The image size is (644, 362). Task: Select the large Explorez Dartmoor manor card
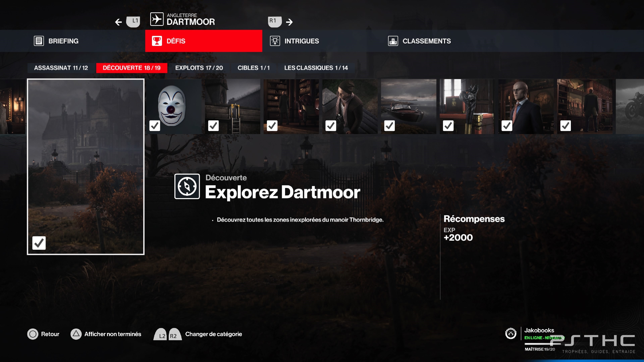point(86,167)
